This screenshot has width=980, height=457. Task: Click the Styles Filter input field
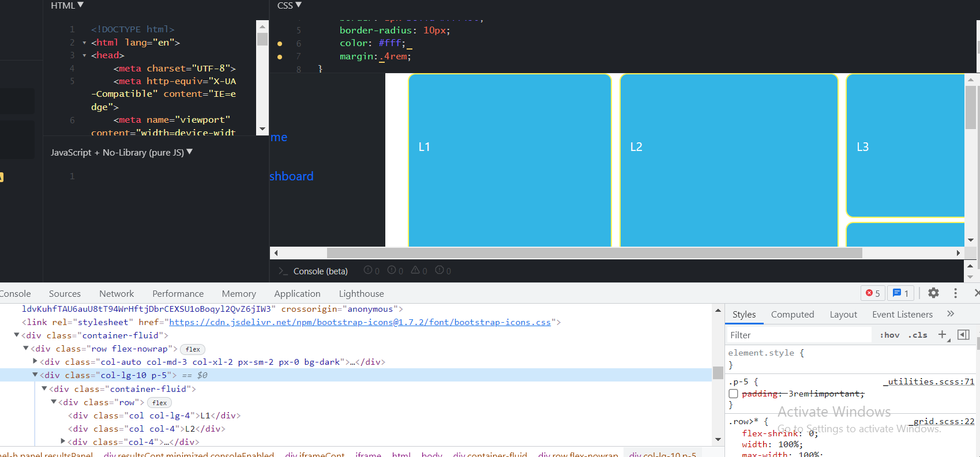799,335
